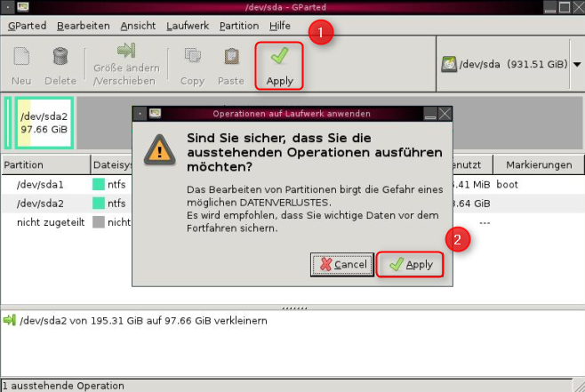Screen dimensions: 585x392
Task: Click the Copy toolbar icon
Action: [193, 55]
